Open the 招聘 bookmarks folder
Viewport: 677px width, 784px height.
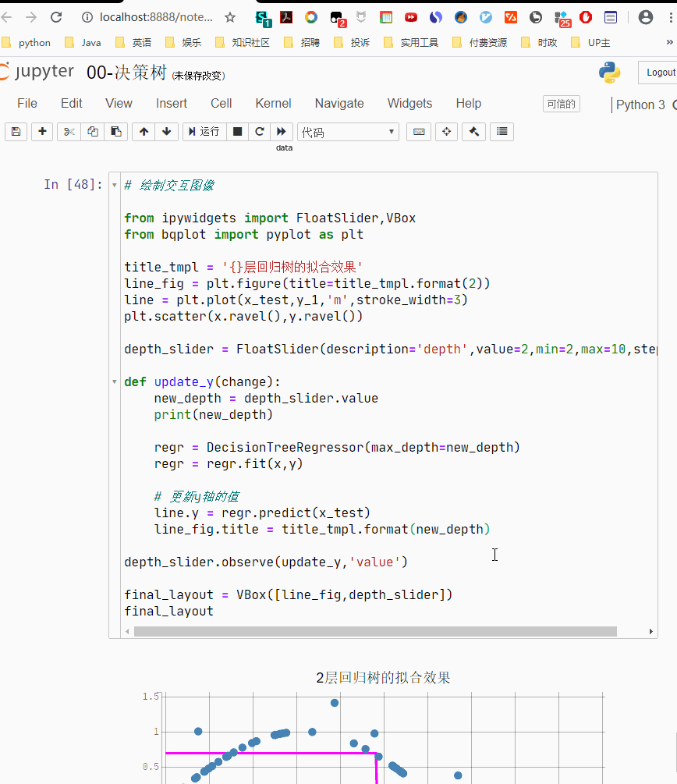[302, 42]
